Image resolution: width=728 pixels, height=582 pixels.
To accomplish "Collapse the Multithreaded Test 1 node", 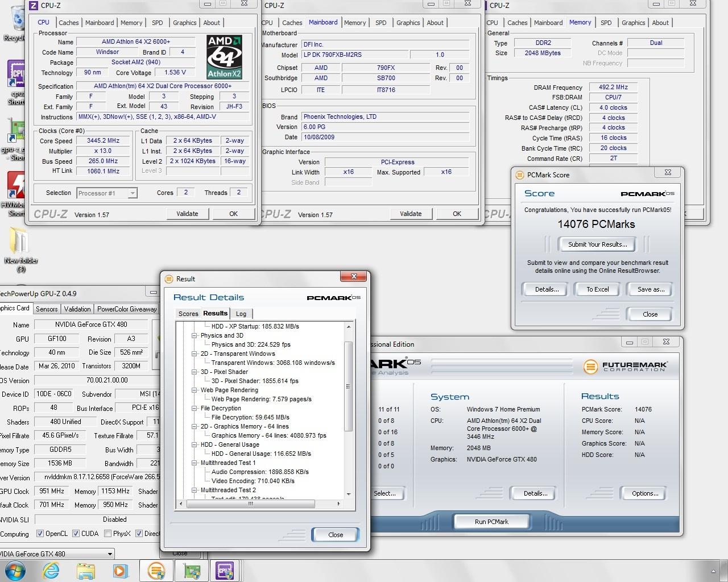I will pyautogui.click(x=195, y=463).
